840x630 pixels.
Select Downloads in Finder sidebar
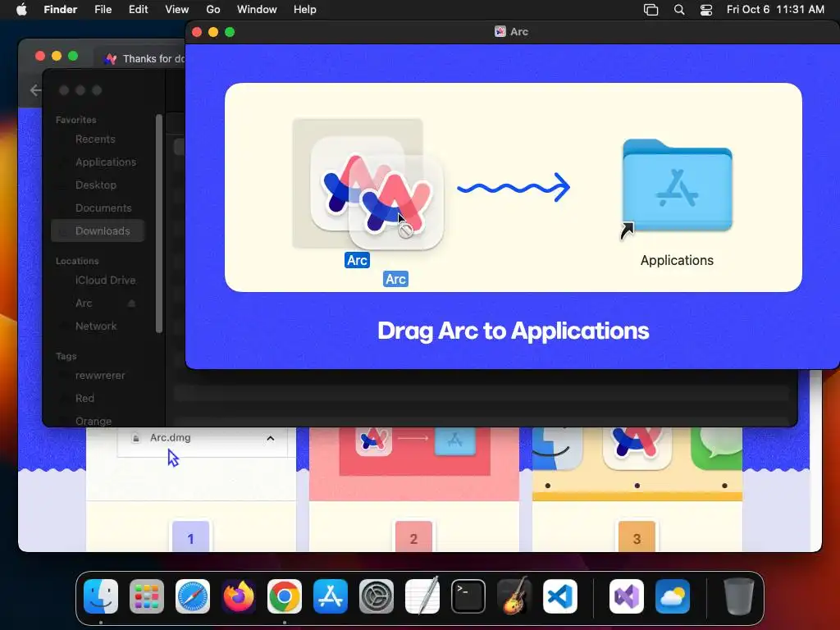click(98, 231)
